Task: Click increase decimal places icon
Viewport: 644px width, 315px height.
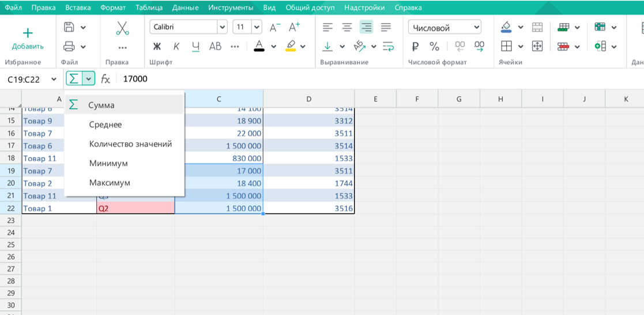Action: pyautogui.click(x=479, y=46)
